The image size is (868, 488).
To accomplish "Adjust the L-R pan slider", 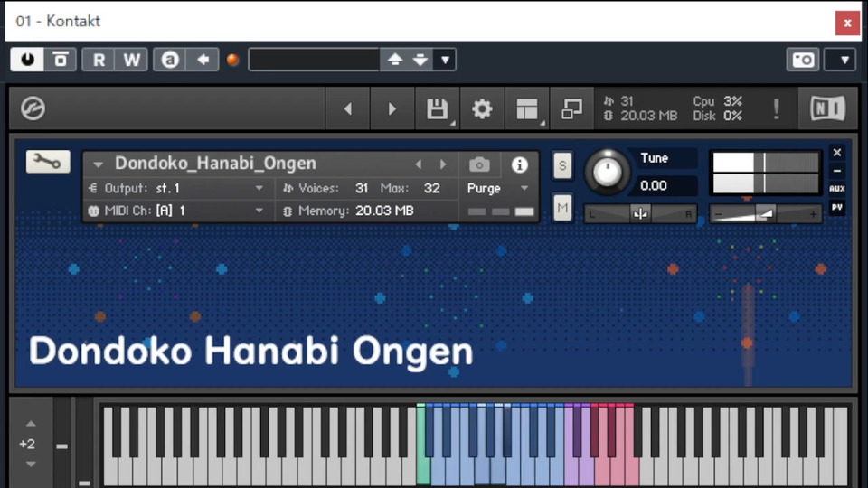I will [640, 213].
